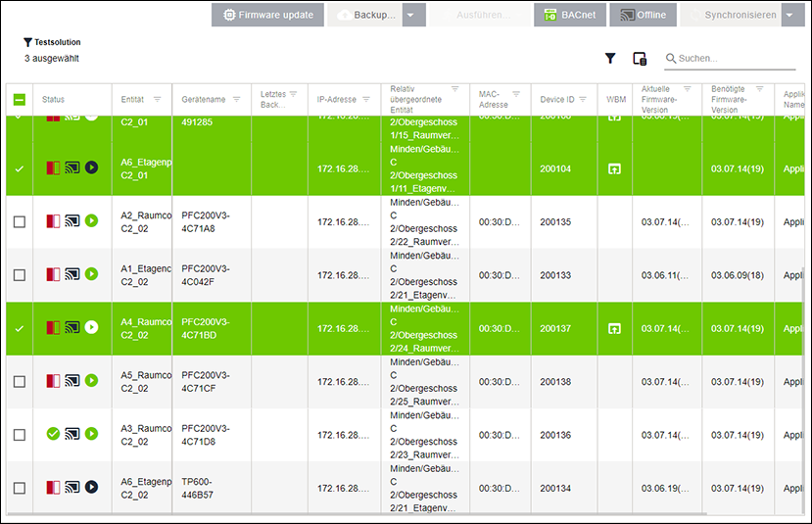Screen dimensions: 812x524
Task: Expand the Synchronisieren dropdown arrow
Action: click(793, 15)
